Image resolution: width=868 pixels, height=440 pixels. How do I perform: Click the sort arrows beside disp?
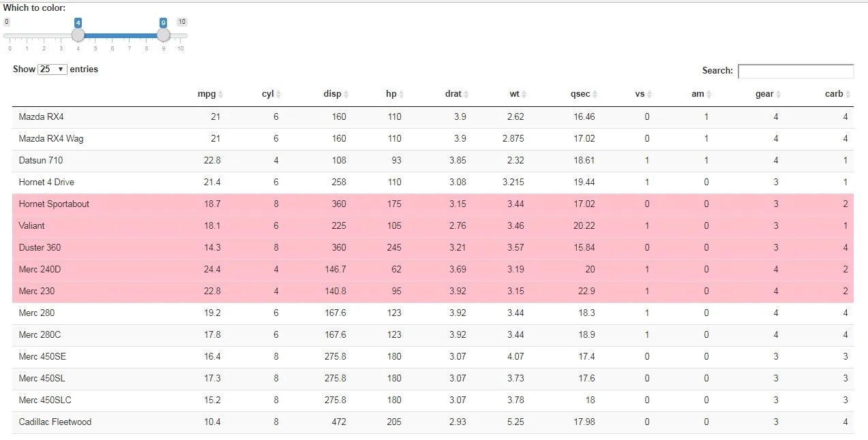coord(346,95)
